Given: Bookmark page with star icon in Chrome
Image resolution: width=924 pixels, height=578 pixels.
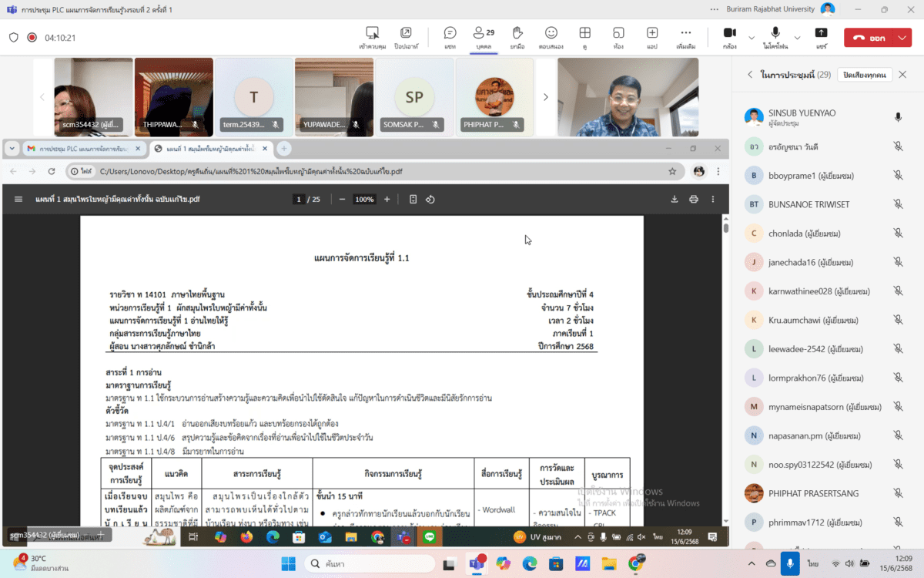Looking at the screenshot, I should coord(672,171).
